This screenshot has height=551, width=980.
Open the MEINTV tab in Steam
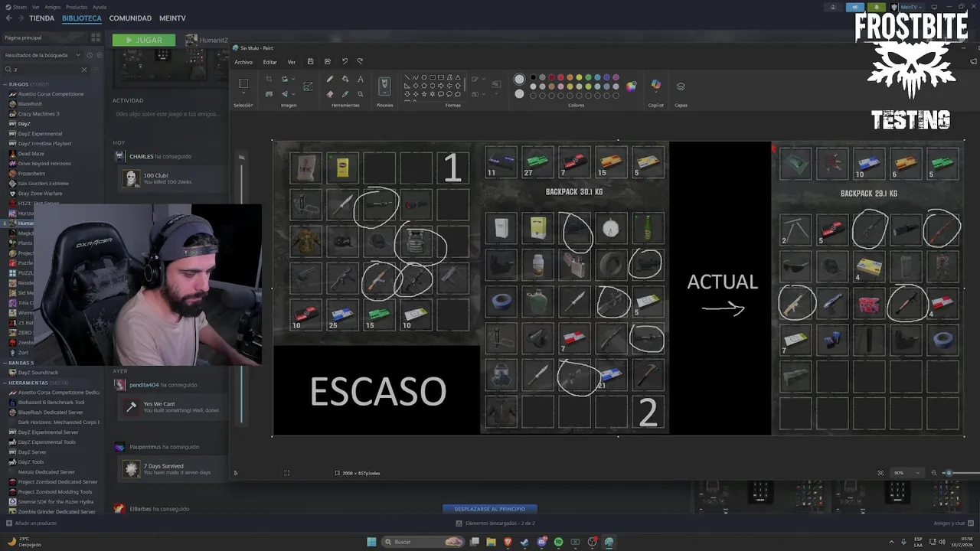pos(172,18)
